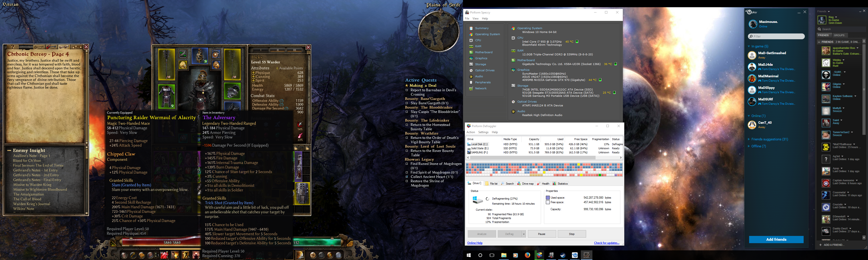This screenshot has width=868, height=260.
Task: Stop the defragmentation in Defraggler
Action: [572, 234]
